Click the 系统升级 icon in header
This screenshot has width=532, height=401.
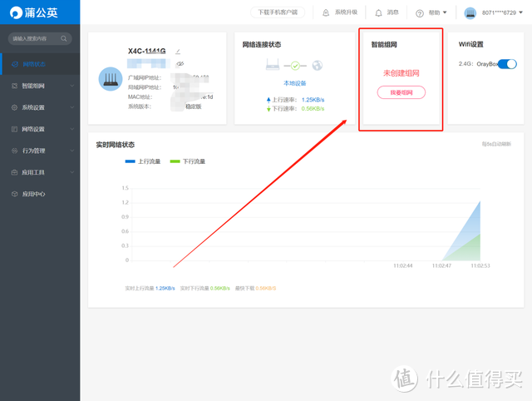[326, 13]
